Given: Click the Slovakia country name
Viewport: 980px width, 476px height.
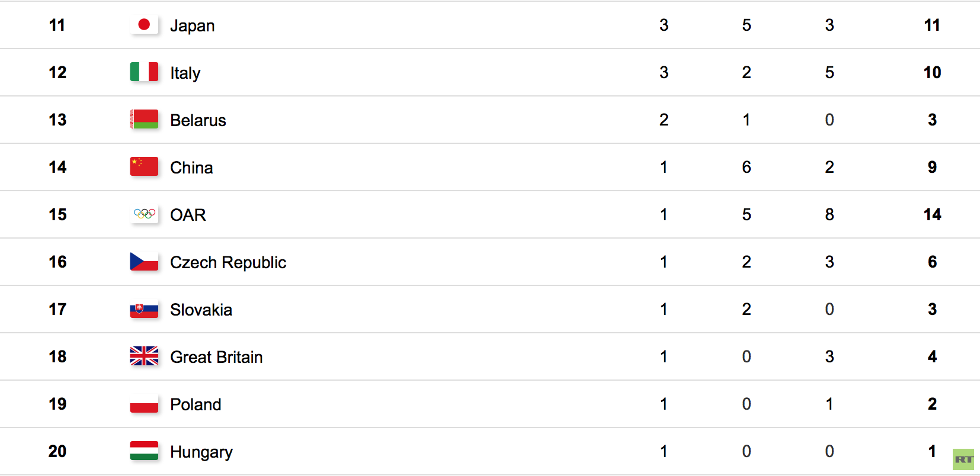Looking at the screenshot, I should 201,310.
